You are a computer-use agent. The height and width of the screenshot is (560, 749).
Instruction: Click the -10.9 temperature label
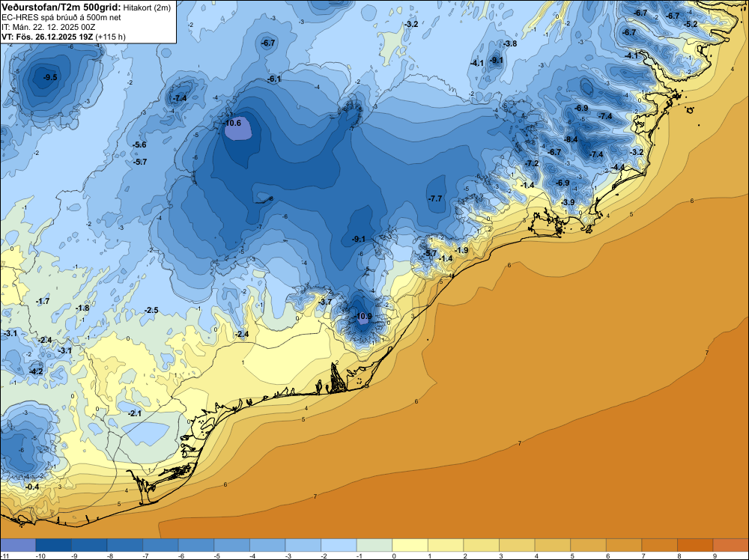tap(363, 316)
